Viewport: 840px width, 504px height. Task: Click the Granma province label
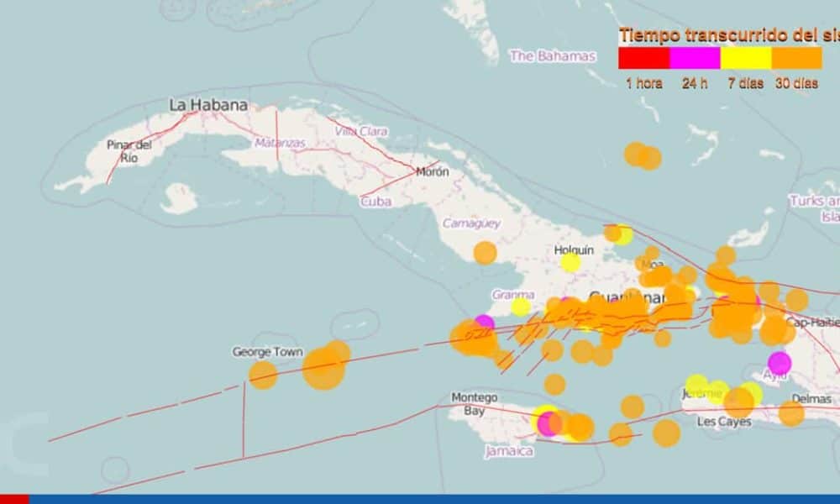point(512,295)
